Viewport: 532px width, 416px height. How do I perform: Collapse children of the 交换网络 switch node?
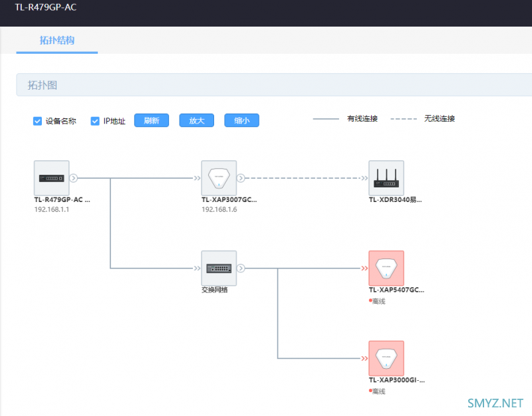tap(241, 268)
